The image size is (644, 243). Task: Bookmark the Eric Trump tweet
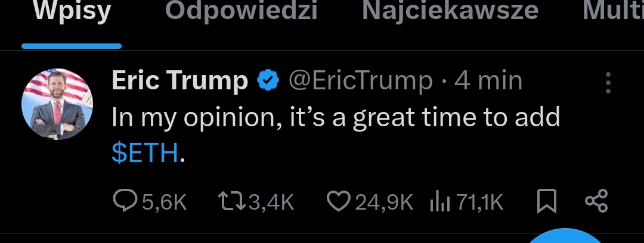coord(546,202)
